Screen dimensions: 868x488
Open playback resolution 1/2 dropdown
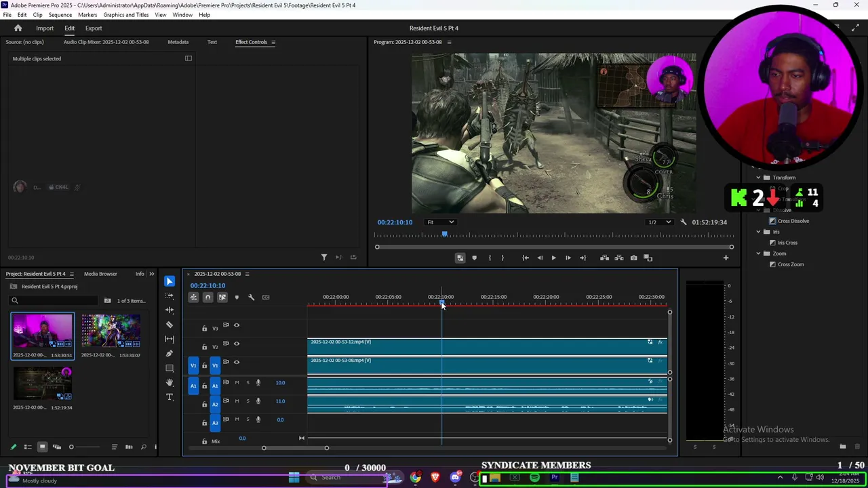click(659, 222)
